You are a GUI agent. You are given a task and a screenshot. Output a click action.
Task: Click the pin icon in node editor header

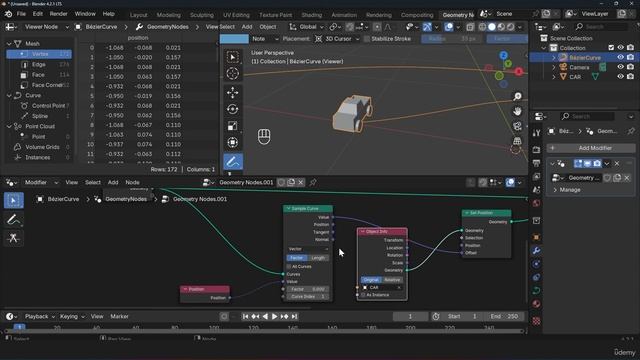tap(313, 182)
